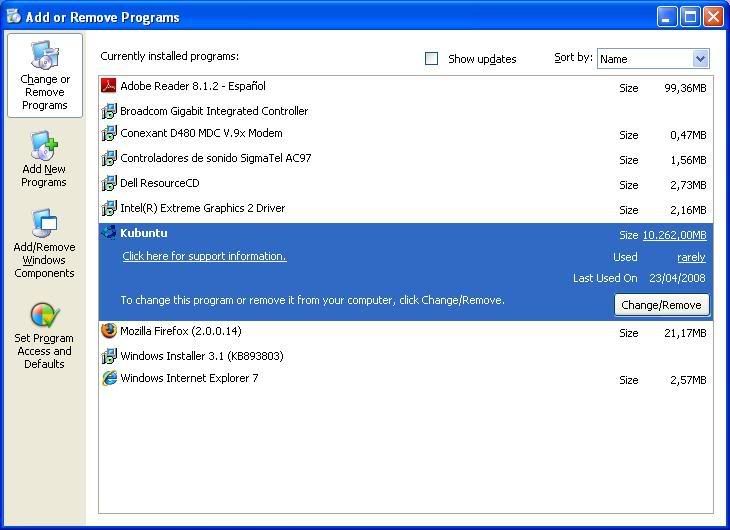Click the Conexant D480 Modem installer icon
This screenshot has width=730, height=530.
point(109,133)
